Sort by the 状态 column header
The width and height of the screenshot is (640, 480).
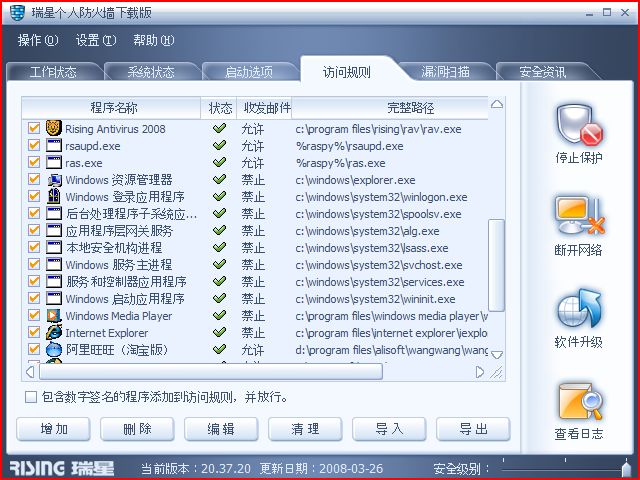click(x=219, y=108)
